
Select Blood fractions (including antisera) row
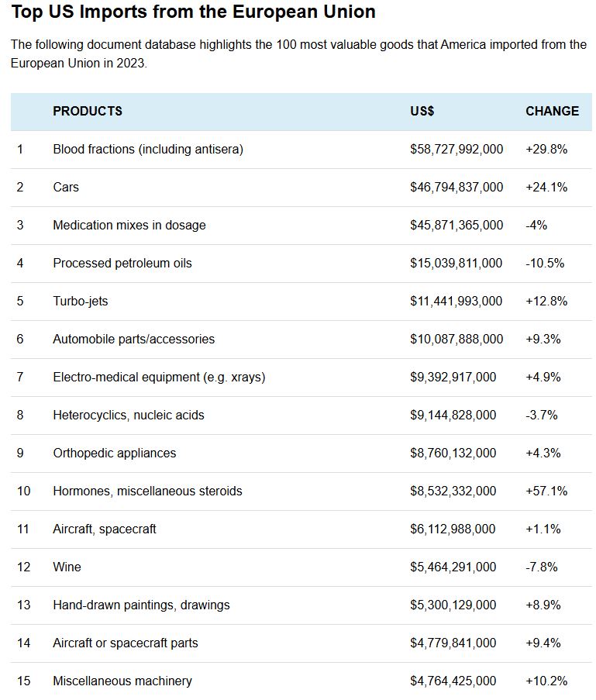(301, 150)
